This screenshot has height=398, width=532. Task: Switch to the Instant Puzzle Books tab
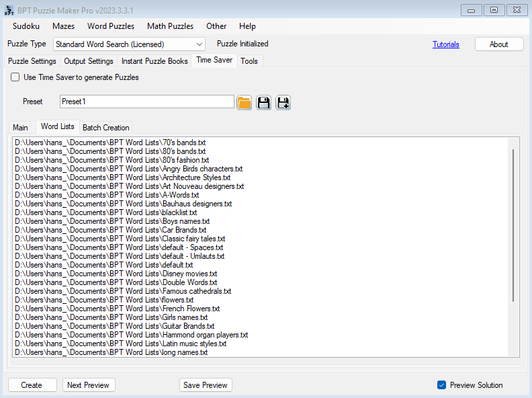[154, 61]
